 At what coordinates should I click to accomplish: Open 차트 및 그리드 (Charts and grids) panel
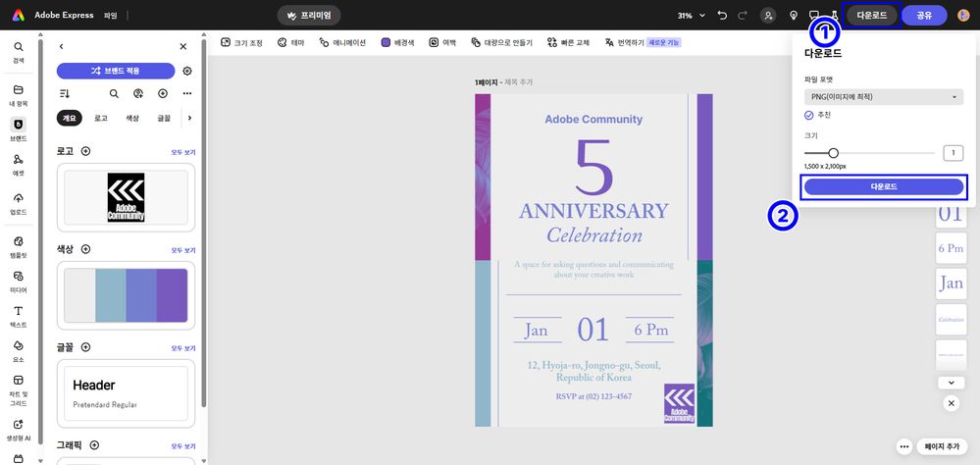tap(18, 388)
